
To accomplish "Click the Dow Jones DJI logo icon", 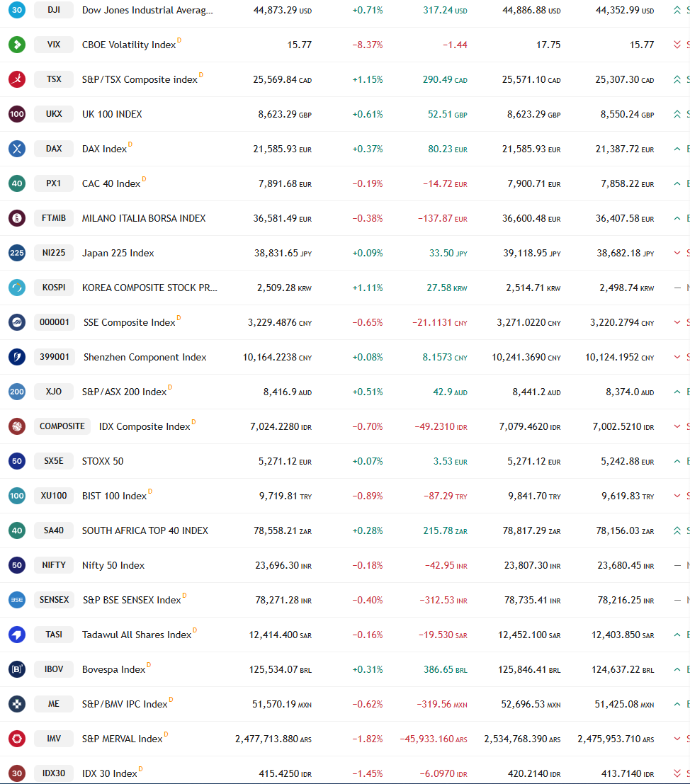I will coord(17,10).
